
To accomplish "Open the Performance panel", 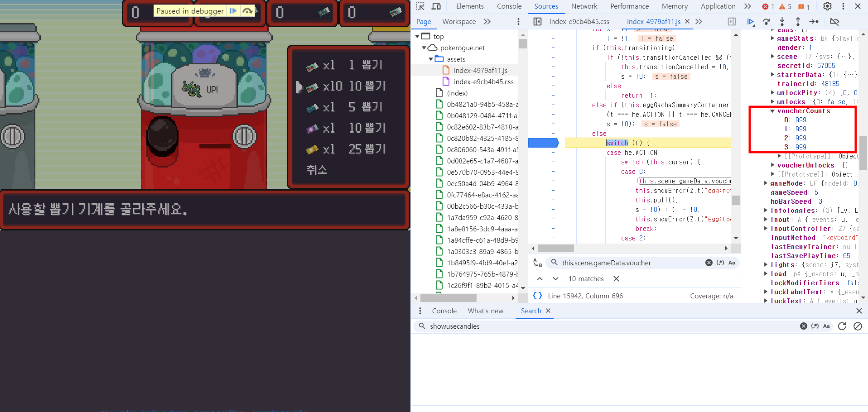I will point(629,6).
